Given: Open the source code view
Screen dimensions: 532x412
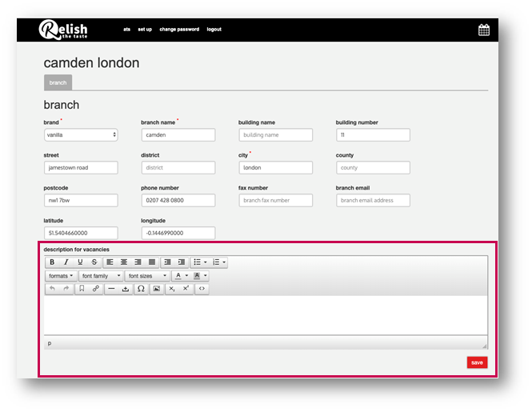Looking at the screenshot, I should [x=201, y=289].
